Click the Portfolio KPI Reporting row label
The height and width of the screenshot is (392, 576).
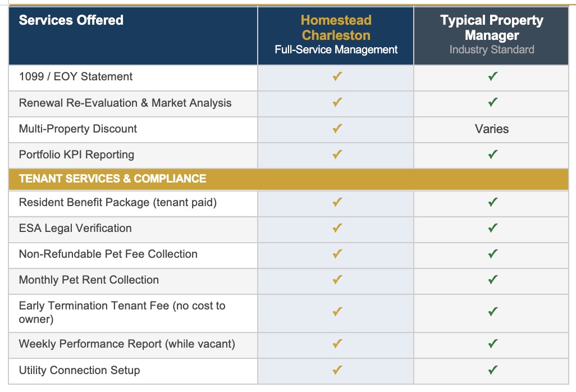coord(76,154)
